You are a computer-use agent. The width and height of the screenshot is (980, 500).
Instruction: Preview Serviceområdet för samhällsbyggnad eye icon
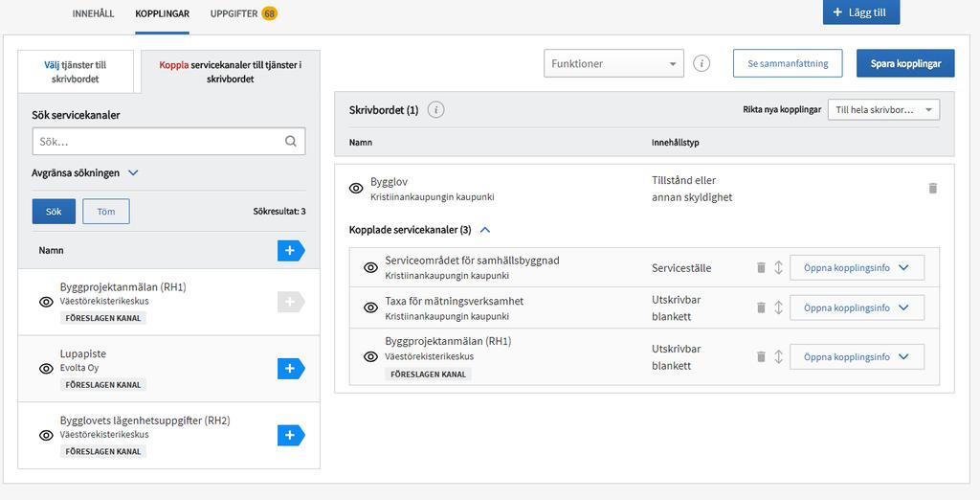click(370, 268)
